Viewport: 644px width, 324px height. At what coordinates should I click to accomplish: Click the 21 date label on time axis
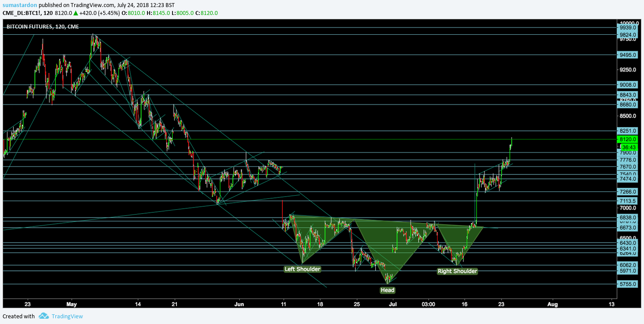pos(174,304)
